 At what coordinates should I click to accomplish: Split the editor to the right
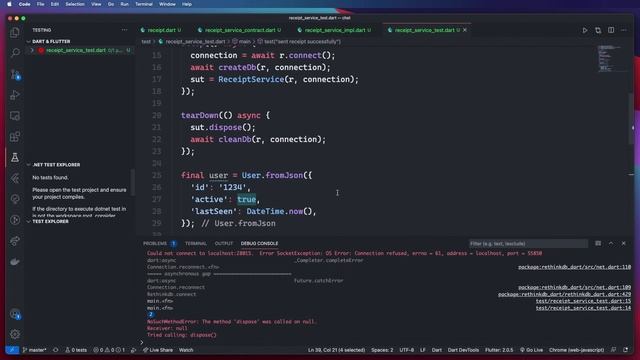click(611, 30)
